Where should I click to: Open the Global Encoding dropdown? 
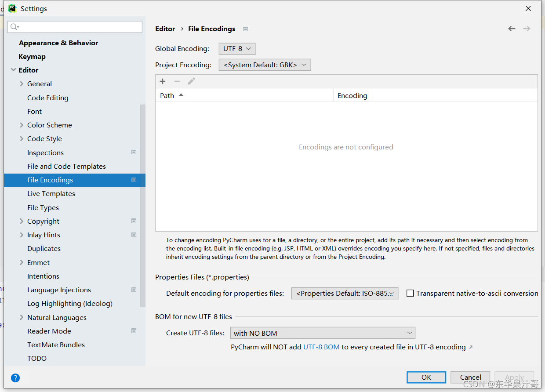pos(237,49)
